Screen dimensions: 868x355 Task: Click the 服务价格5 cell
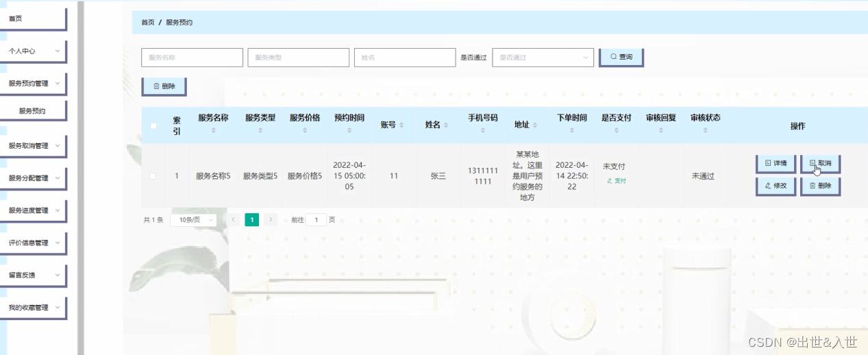tap(305, 176)
